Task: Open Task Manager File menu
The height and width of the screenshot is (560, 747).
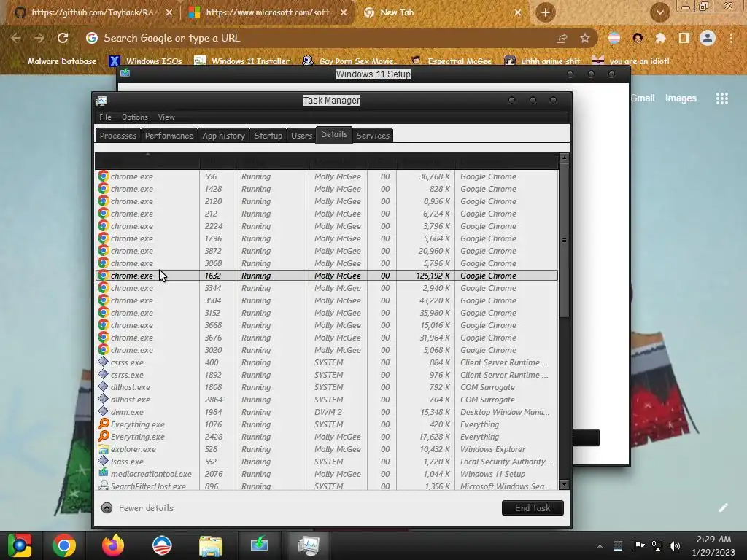Action: [x=105, y=117]
